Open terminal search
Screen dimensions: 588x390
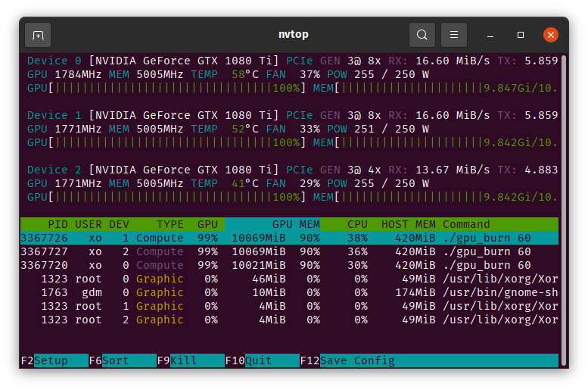(x=422, y=35)
